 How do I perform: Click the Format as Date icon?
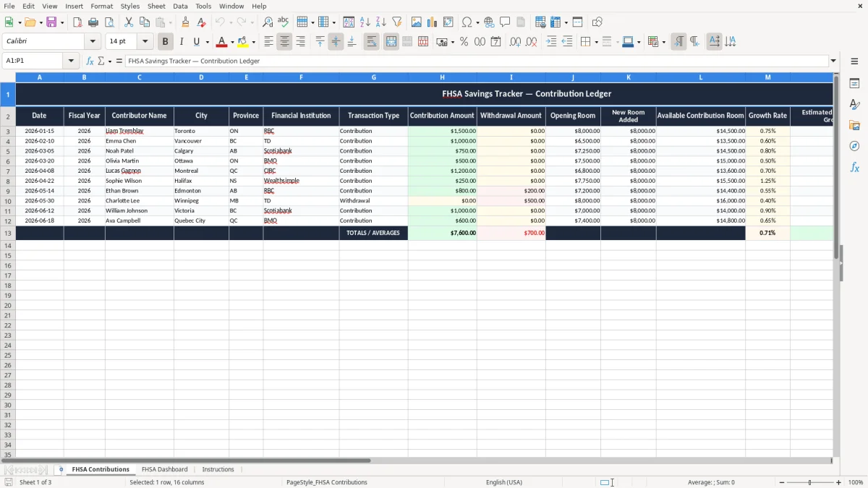click(x=496, y=42)
